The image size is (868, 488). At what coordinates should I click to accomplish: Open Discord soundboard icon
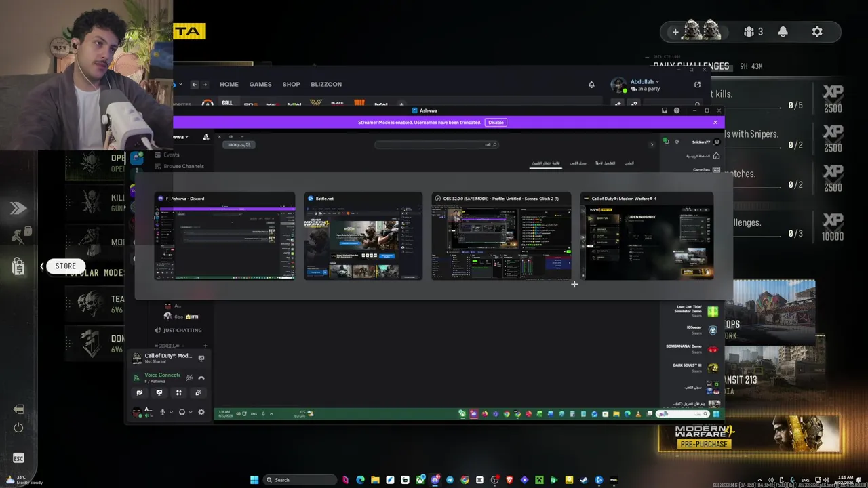pos(198,393)
